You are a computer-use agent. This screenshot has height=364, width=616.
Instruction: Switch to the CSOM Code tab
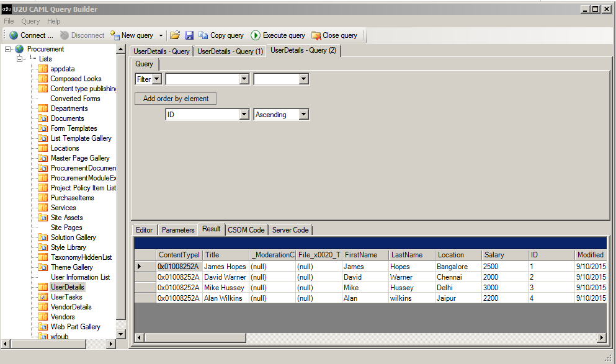[x=246, y=230]
